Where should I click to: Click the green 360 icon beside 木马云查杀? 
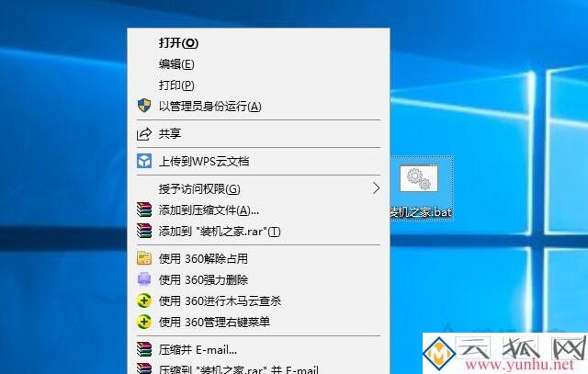click(x=144, y=300)
